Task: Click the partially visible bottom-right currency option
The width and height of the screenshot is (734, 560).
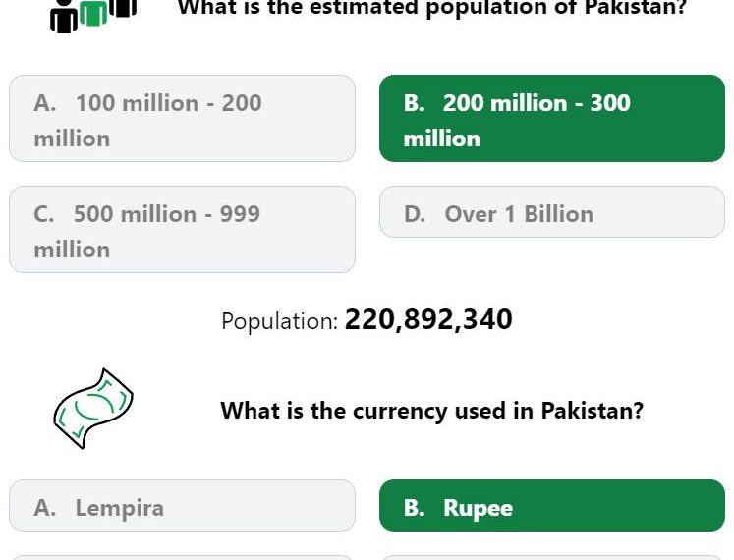Action: pos(552,558)
